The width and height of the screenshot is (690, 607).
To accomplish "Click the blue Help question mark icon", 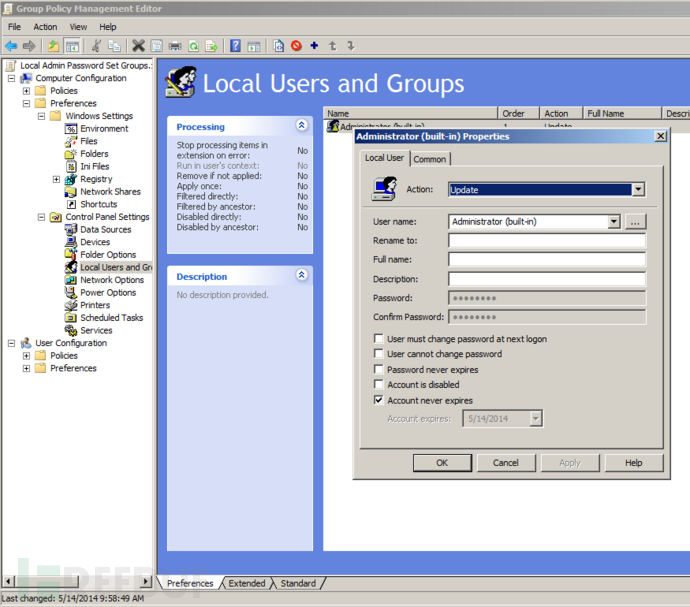I will (235, 46).
